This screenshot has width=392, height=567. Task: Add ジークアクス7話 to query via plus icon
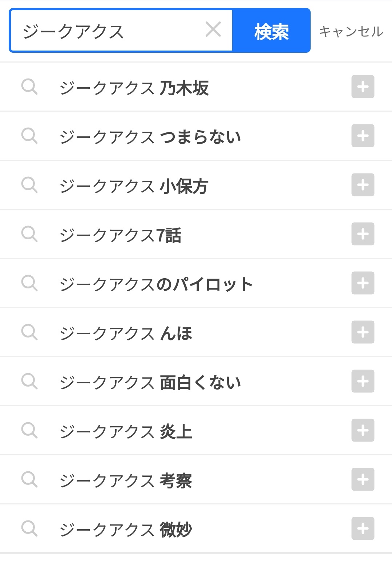tap(363, 234)
